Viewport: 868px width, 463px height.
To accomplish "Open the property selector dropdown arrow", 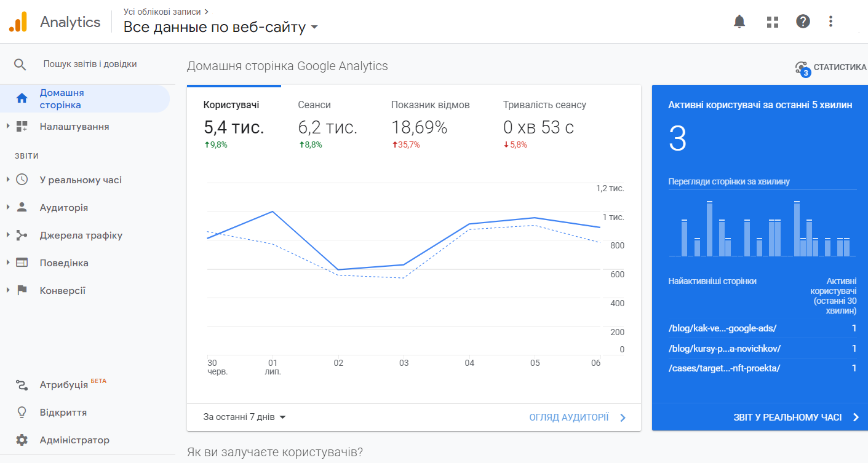I will pyautogui.click(x=314, y=28).
